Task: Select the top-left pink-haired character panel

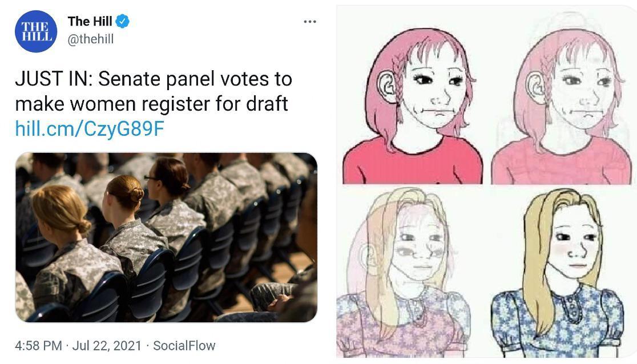Action: point(413,97)
